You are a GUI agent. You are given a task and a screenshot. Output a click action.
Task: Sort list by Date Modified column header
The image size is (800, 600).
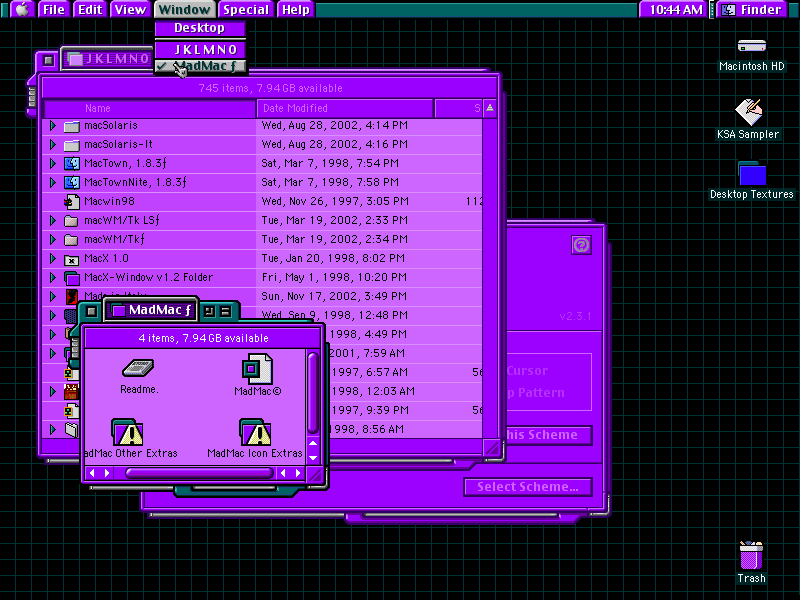pyautogui.click(x=345, y=108)
